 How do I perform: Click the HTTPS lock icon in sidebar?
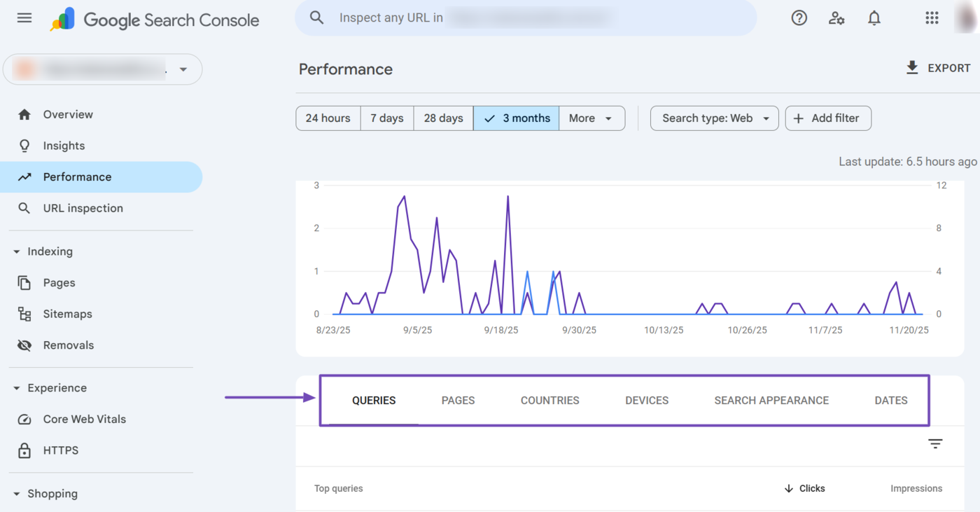(24, 450)
